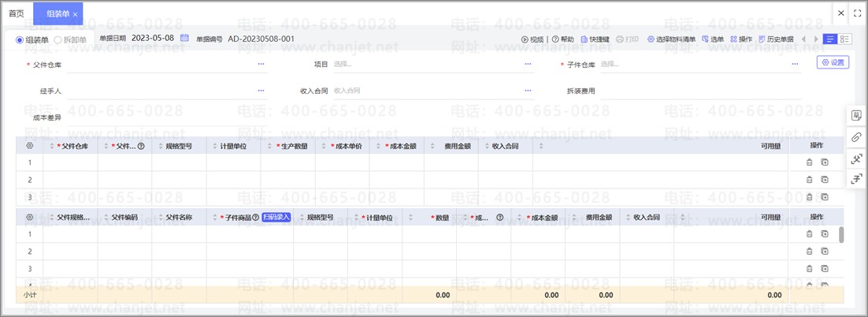
Task: Click the 单据编号 field AD-20230508-001
Action: tap(262, 39)
